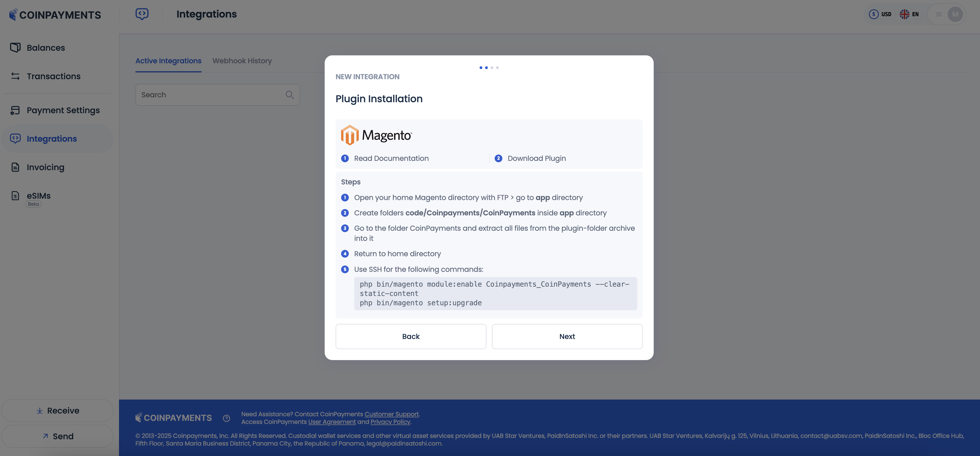
Task: Click the CoinPayments logo in the header
Action: click(55, 15)
